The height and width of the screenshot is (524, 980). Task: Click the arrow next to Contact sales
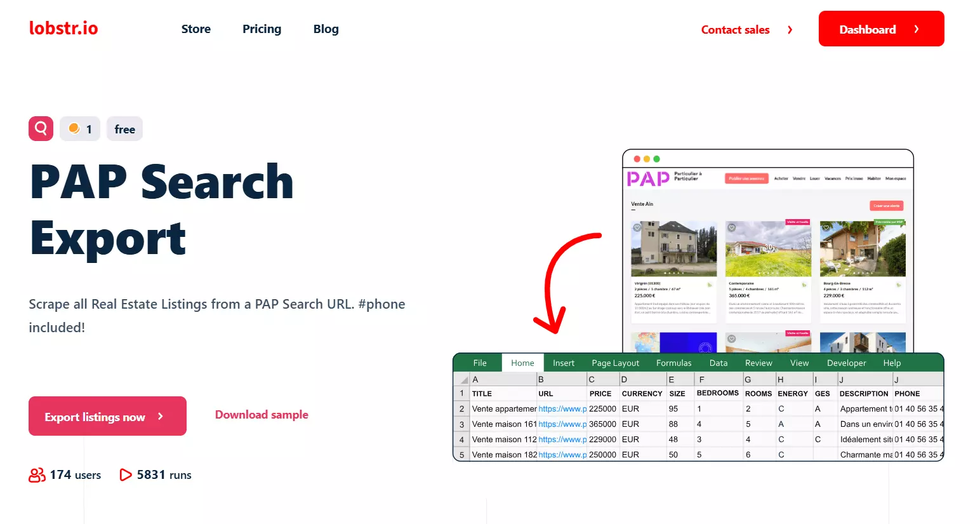pyautogui.click(x=790, y=30)
